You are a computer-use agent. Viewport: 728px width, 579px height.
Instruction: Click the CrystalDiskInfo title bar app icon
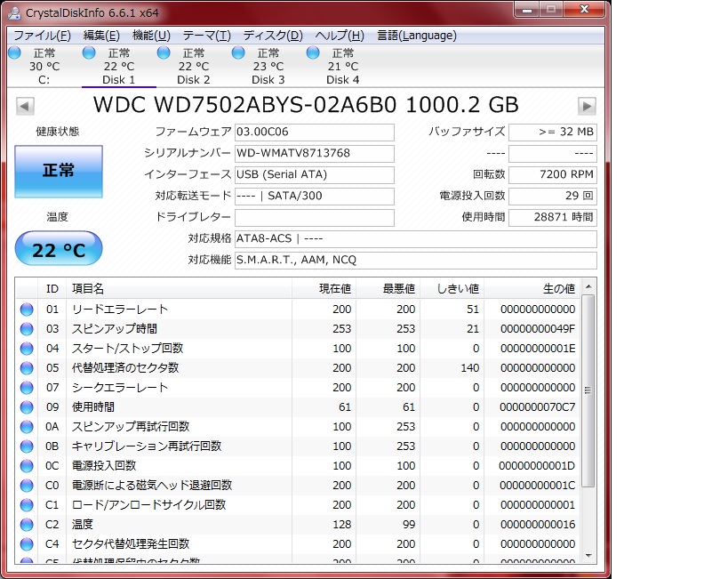[x=14, y=12]
